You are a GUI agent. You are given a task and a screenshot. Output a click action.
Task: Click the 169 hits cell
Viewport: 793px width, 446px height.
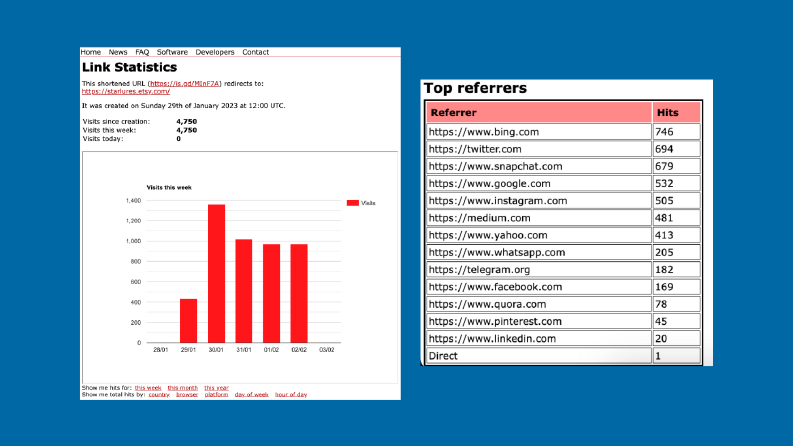(x=677, y=287)
